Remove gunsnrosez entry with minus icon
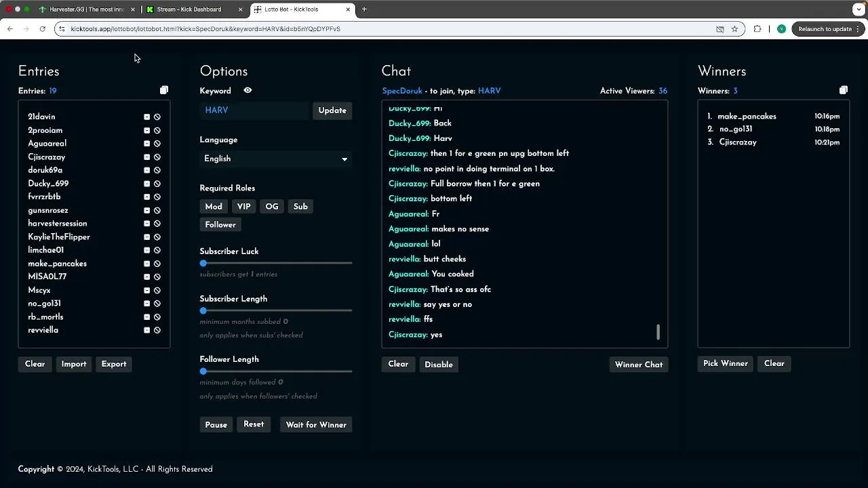The image size is (868, 488). tap(146, 210)
